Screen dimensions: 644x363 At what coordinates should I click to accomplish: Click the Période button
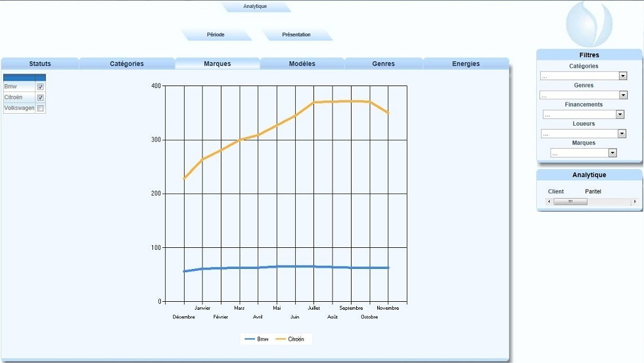[216, 35]
